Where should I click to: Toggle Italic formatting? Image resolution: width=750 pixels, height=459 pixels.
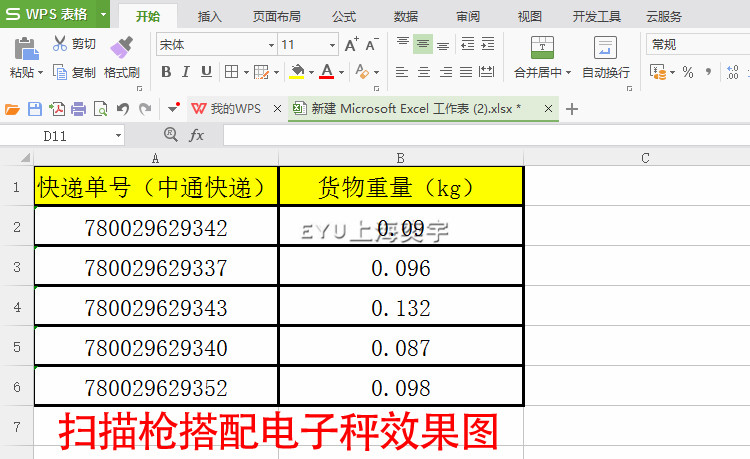[x=186, y=72]
